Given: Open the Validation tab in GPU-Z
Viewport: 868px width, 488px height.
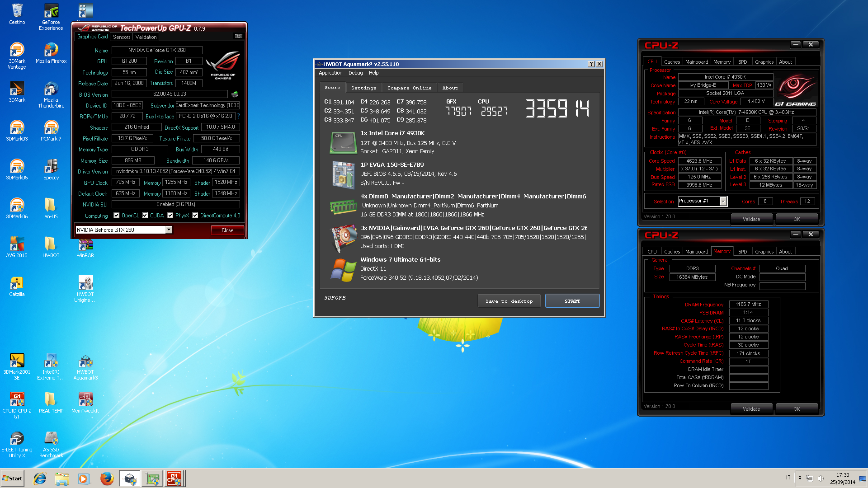Looking at the screenshot, I should click(146, 37).
